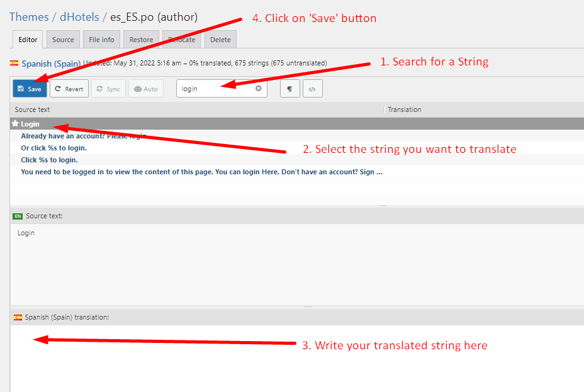
Task: Open the File info tab
Action: pyautogui.click(x=101, y=40)
